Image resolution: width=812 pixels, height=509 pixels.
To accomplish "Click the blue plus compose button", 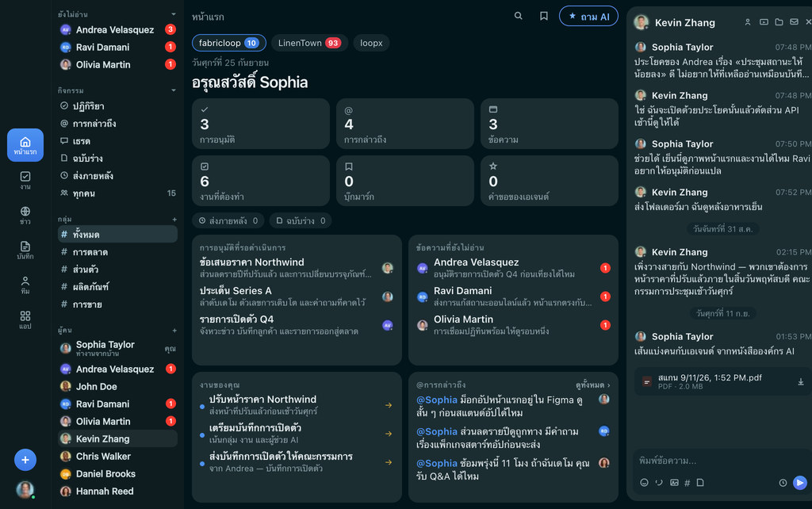I will click(25, 460).
